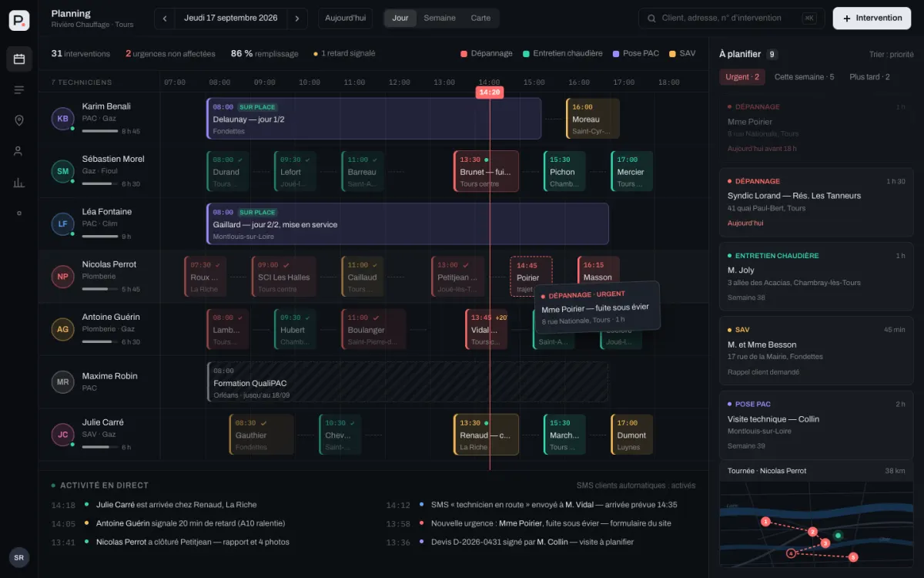Open the settings circle sidebar icon

[x=19, y=213]
